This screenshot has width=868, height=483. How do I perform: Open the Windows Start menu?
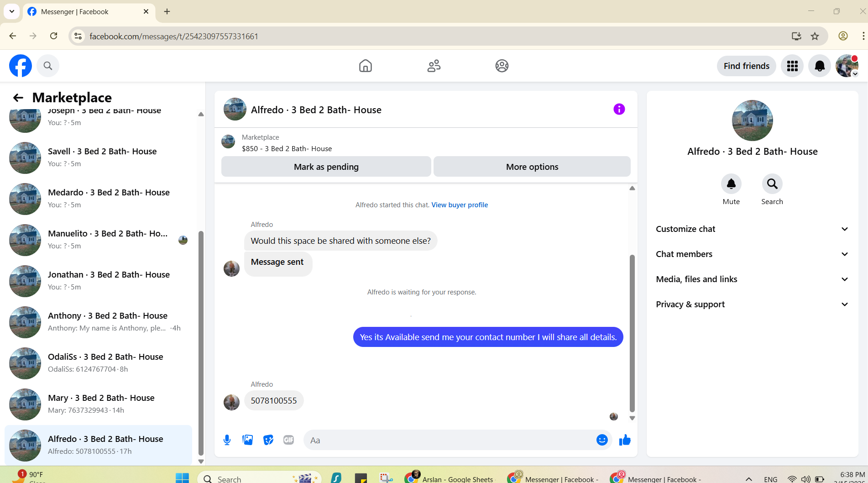[x=182, y=478]
